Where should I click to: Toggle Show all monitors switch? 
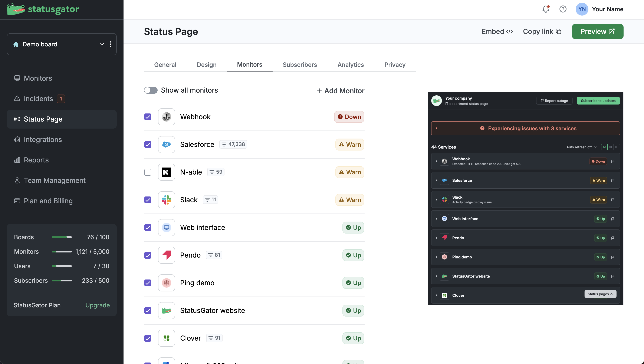point(151,90)
